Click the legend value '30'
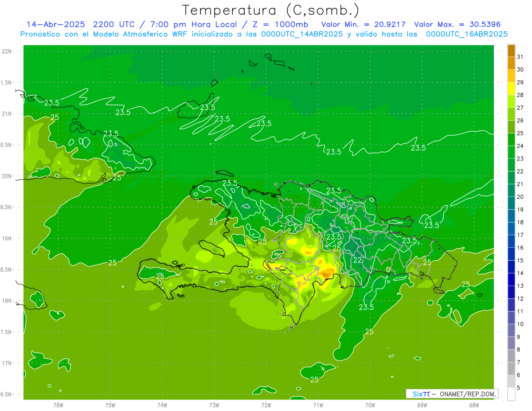 click(x=520, y=70)
